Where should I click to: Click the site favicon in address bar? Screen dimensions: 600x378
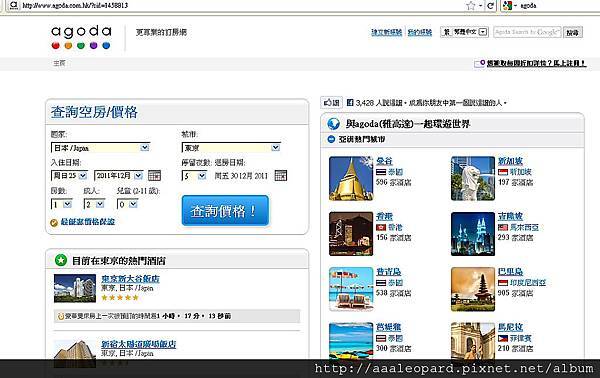click(14, 5)
